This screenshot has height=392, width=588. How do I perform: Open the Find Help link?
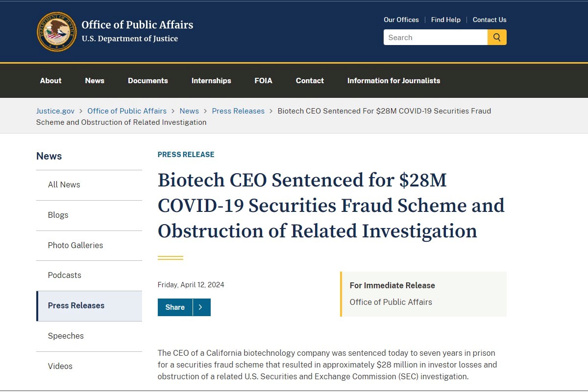point(446,20)
